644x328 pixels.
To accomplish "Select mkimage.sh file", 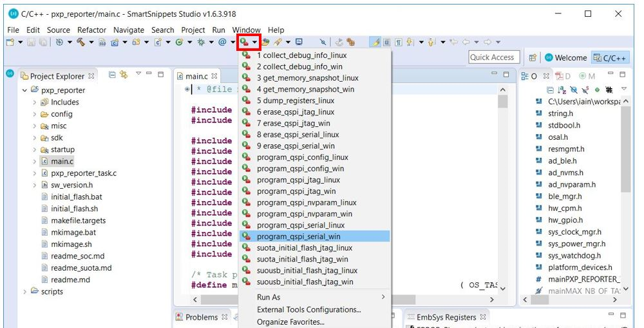I will (71, 244).
